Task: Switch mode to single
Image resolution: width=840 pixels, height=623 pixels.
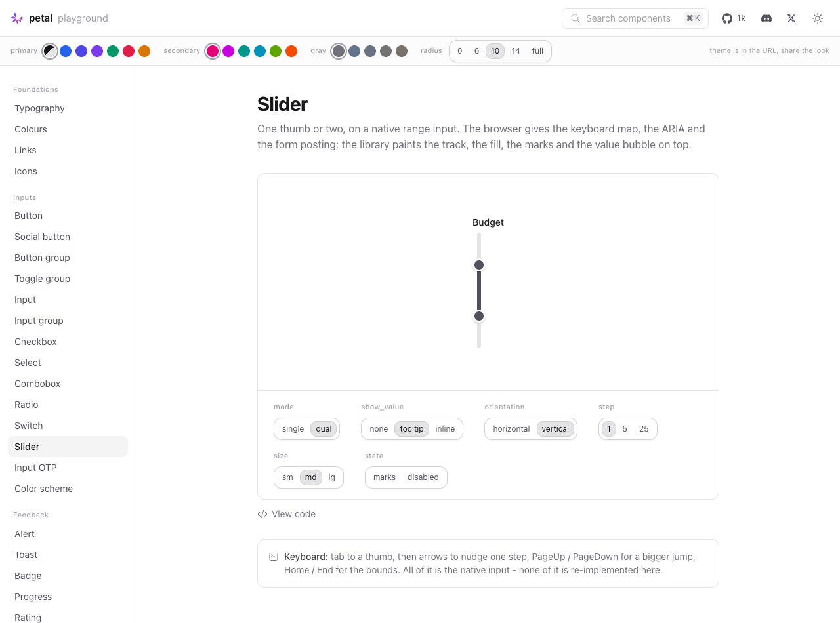Action: pyautogui.click(x=293, y=429)
